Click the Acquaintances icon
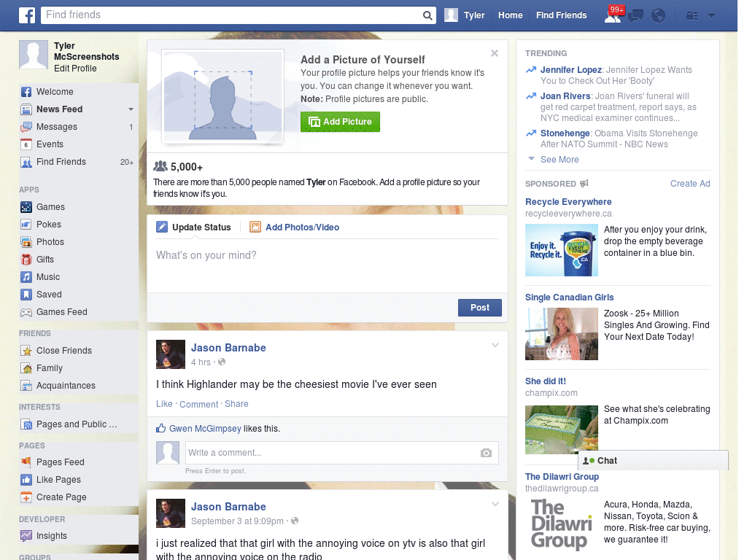The width and height of the screenshot is (747, 560). (x=26, y=386)
